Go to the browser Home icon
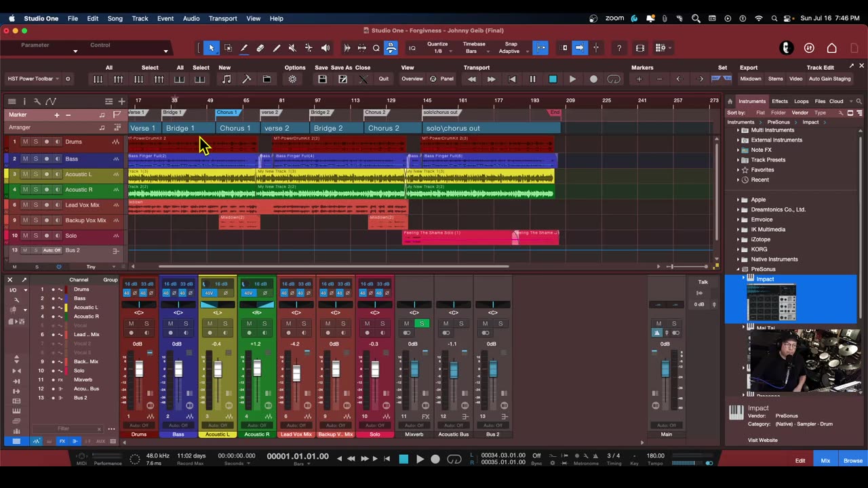 (x=730, y=101)
